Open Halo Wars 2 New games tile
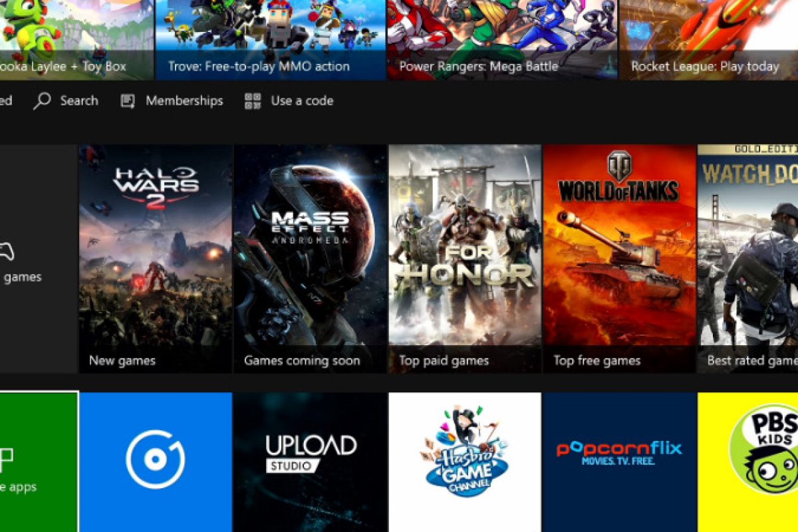This screenshot has height=532, width=798. click(x=156, y=258)
